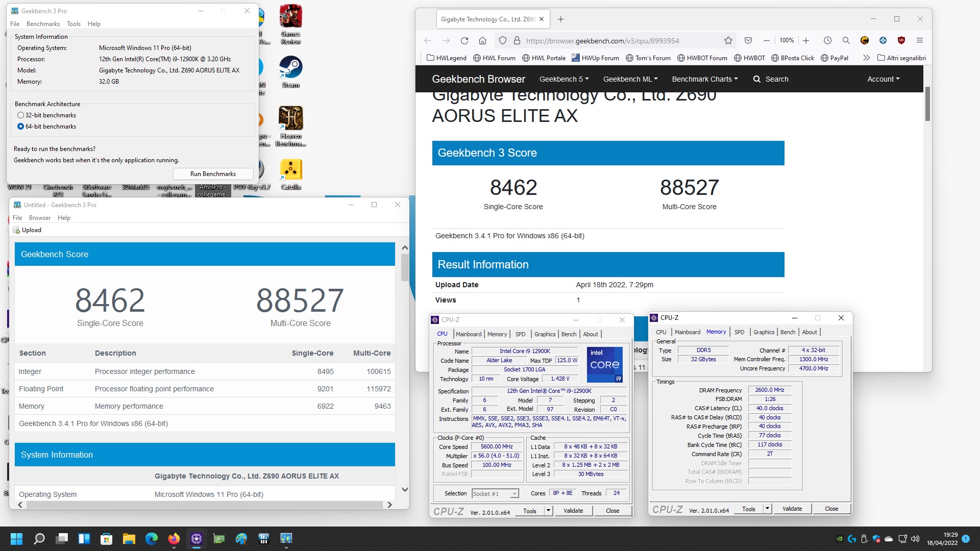This screenshot has width=980, height=551.
Task: Click the browser address bar URL
Action: (x=602, y=41)
